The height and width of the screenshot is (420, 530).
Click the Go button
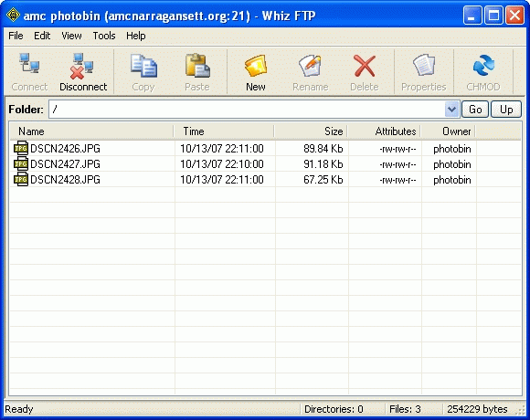coord(475,110)
